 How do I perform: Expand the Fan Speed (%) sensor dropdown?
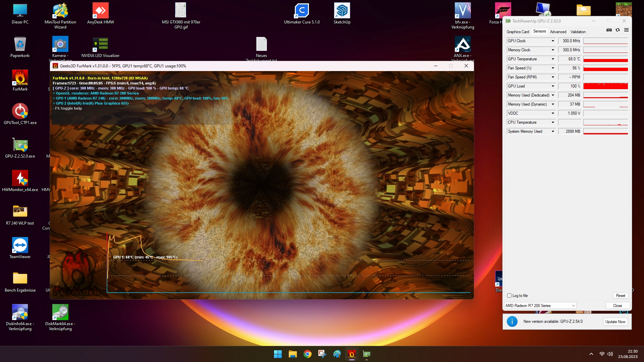(x=553, y=68)
